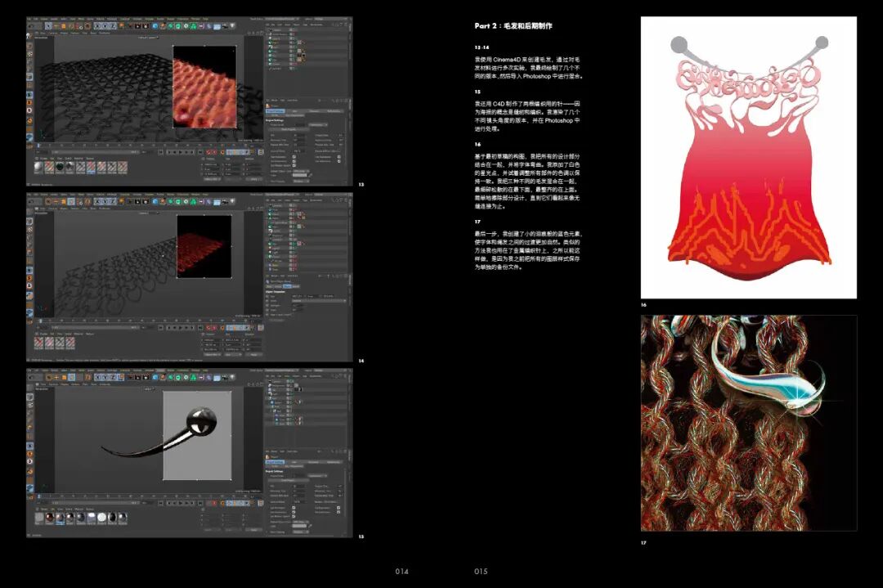Image resolution: width=883 pixels, height=588 pixels.
Task: Select first gray sphere material in figure 13
Action: coord(38,166)
